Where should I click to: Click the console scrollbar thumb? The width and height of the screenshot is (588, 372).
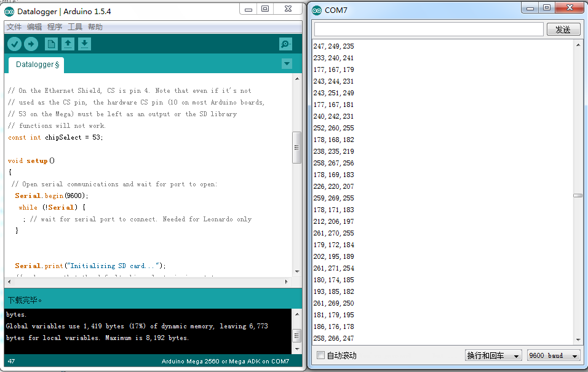tap(297, 335)
